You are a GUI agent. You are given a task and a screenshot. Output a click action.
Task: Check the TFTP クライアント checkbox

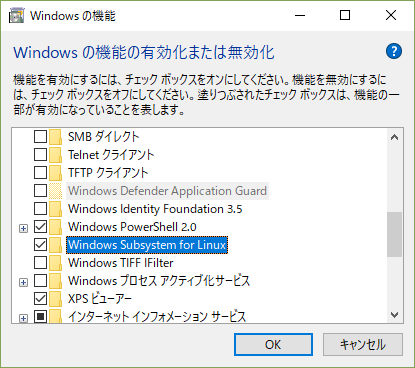(40, 173)
